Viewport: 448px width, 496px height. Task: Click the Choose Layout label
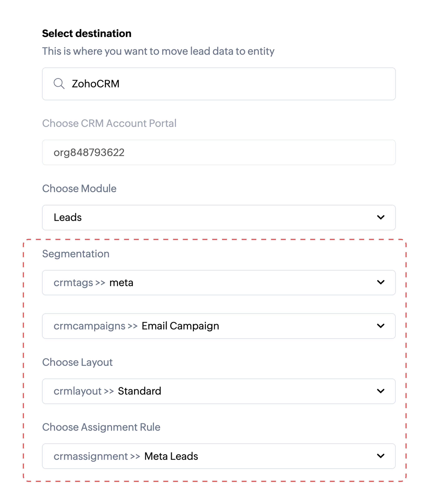[x=77, y=362]
